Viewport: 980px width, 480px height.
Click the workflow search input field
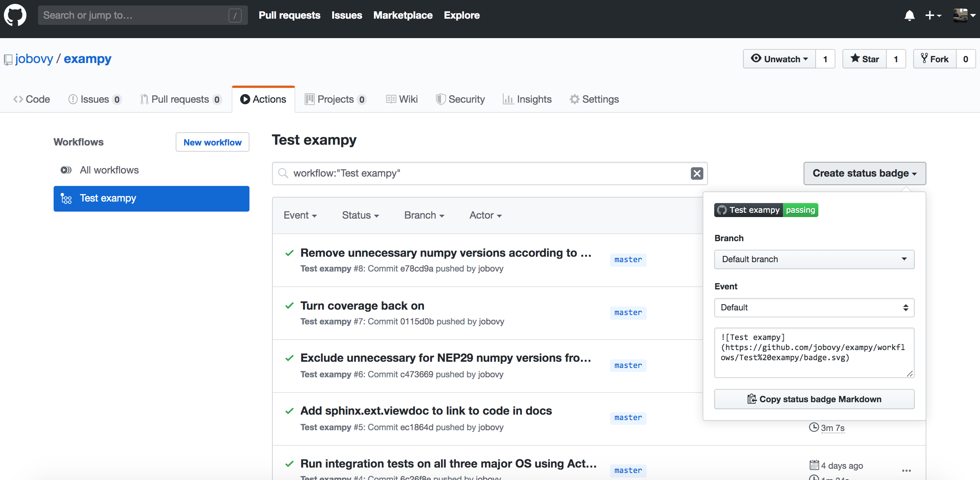[x=490, y=173]
